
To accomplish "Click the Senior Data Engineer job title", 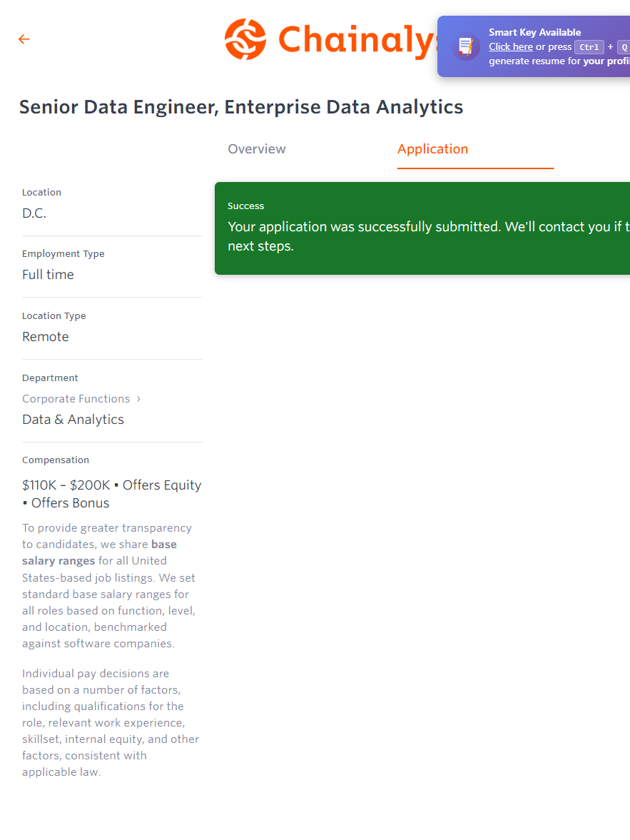I will (x=241, y=107).
